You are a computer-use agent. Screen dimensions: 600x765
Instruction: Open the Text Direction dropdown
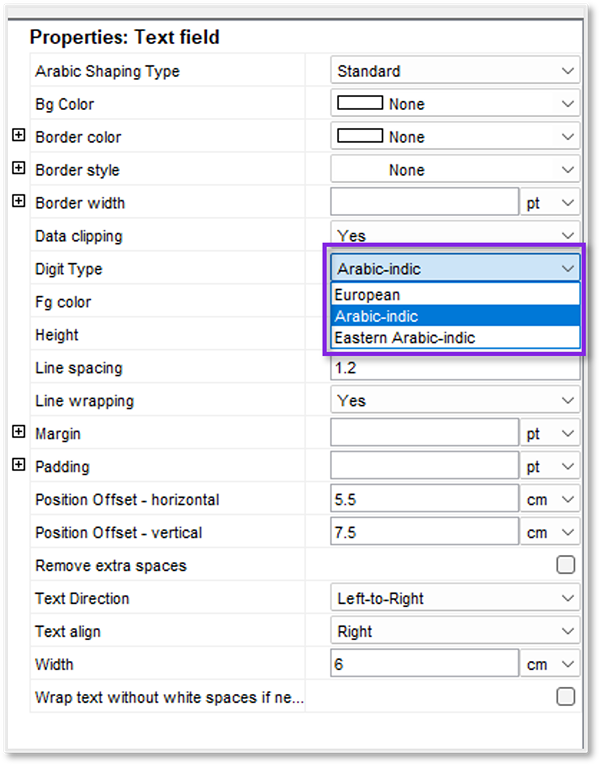pos(455,598)
